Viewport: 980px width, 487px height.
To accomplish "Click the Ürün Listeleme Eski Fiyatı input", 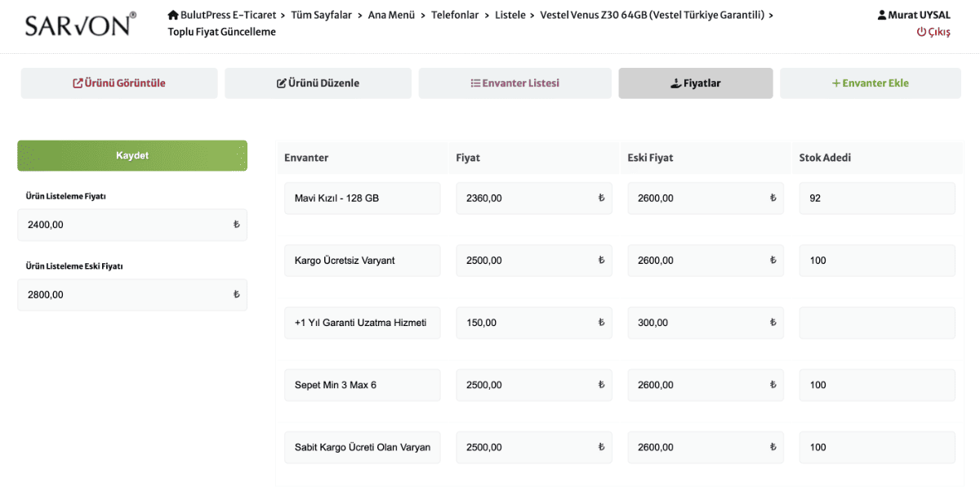I will (x=127, y=295).
